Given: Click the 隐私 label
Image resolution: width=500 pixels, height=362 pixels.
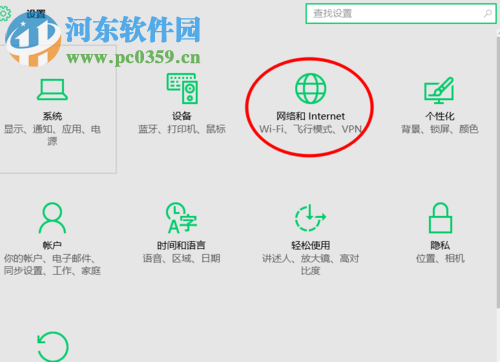Looking at the screenshot, I should pyautogui.click(x=440, y=245).
